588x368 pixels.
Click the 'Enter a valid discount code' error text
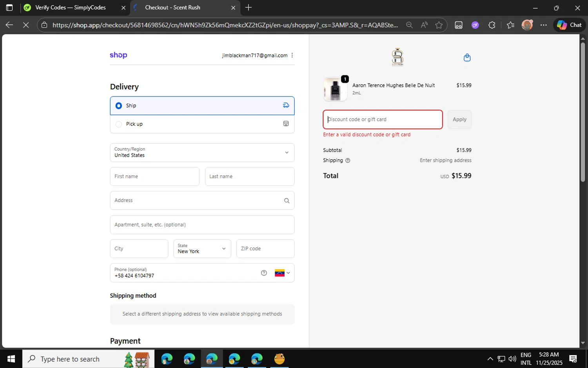pos(367,135)
